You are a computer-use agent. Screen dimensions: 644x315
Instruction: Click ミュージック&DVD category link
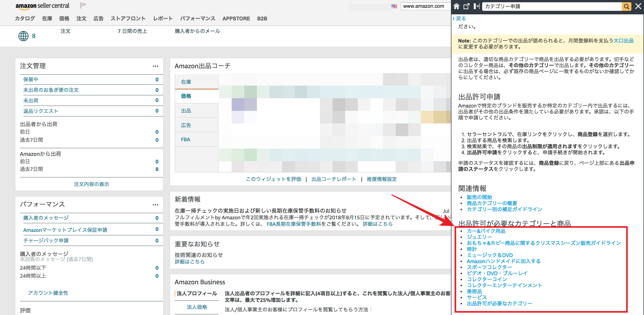pos(490,255)
